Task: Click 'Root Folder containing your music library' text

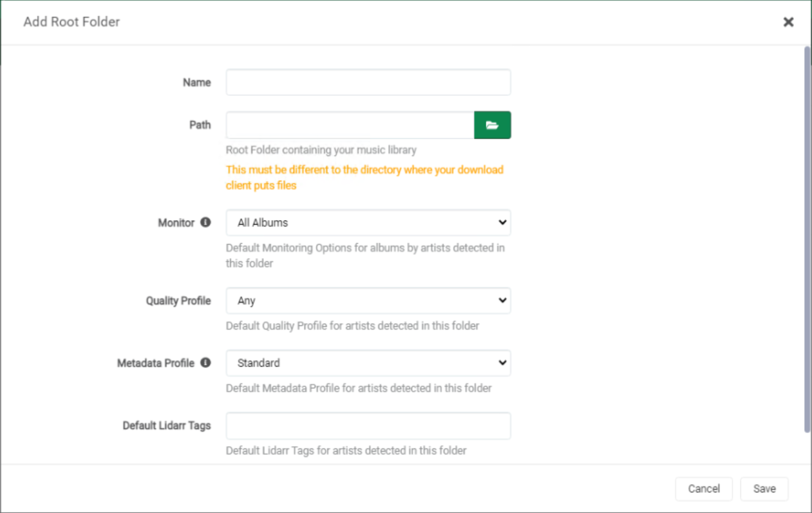Action: (321, 149)
